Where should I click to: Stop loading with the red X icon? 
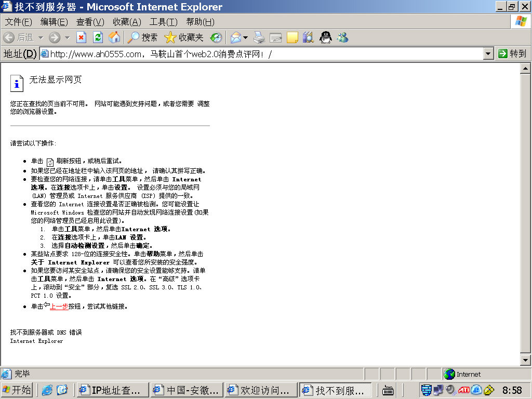coord(81,37)
